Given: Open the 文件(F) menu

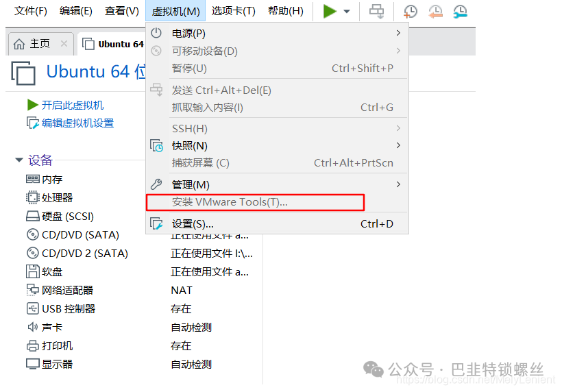Looking at the screenshot, I should pyautogui.click(x=30, y=11).
